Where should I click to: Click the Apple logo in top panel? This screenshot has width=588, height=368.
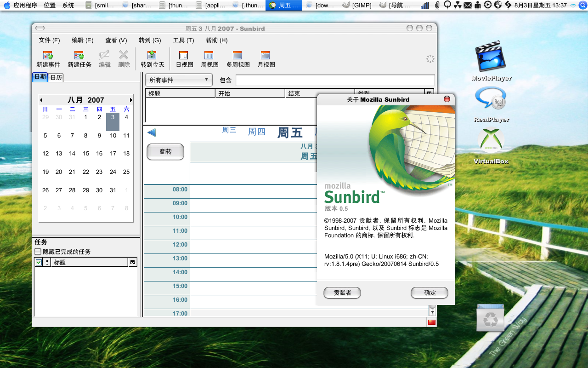coord(7,5)
